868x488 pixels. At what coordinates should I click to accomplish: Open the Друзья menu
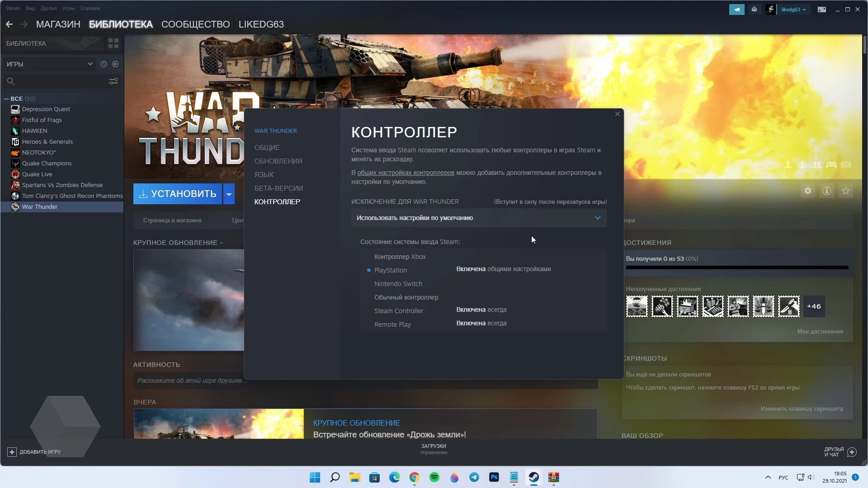point(48,8)
